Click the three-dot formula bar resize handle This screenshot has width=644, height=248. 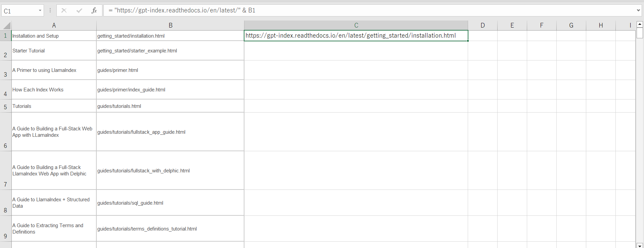tap(50, 10)
